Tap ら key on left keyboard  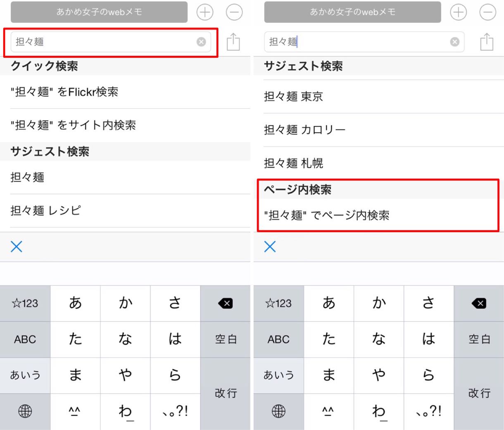(x=175, y=375)
